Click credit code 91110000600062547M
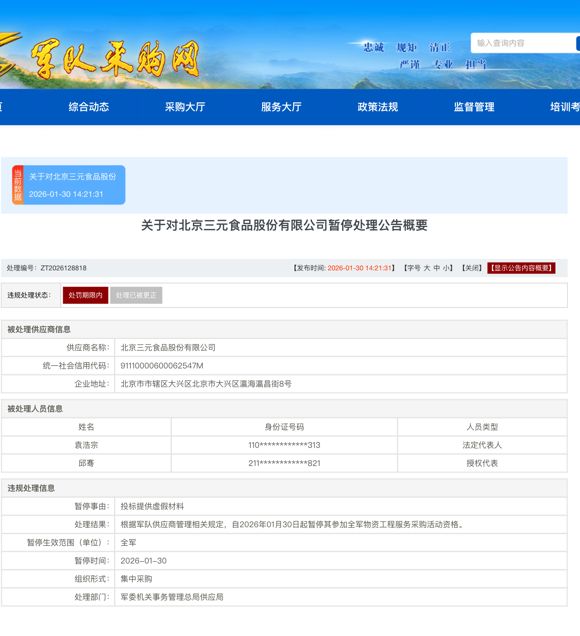The image size is (580, 636). pos(162,366)
